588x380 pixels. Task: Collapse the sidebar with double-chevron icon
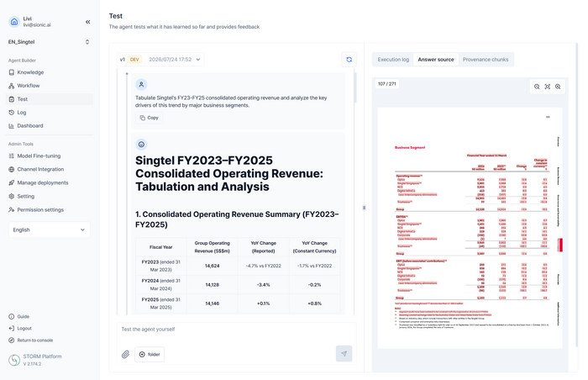tap(87, 22)
